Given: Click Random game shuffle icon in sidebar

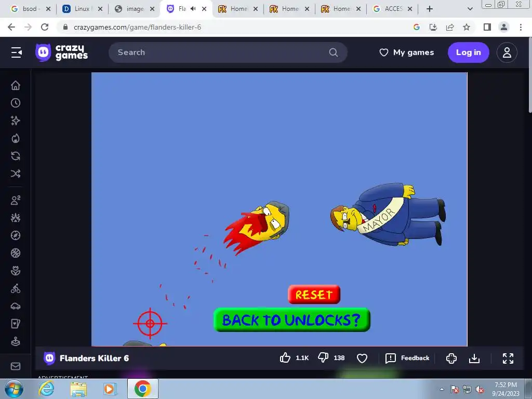Looking at the screenshot, I should 16,174.
